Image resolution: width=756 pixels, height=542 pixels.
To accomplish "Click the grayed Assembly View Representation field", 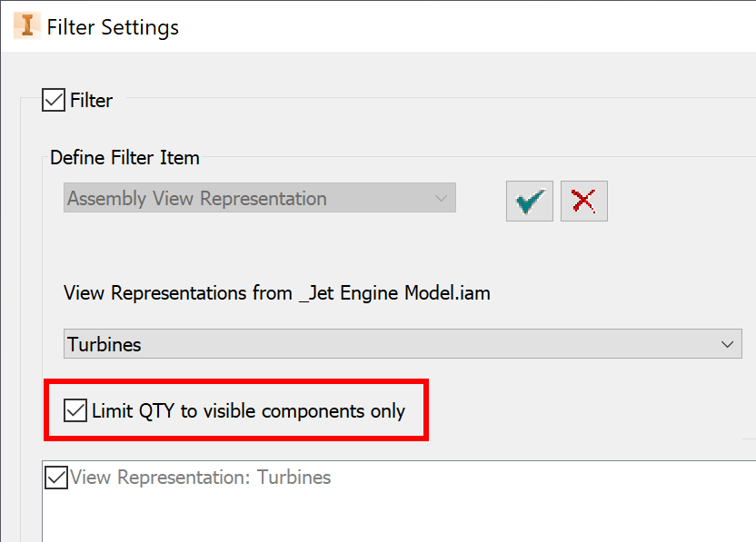I will click(259, 198).
